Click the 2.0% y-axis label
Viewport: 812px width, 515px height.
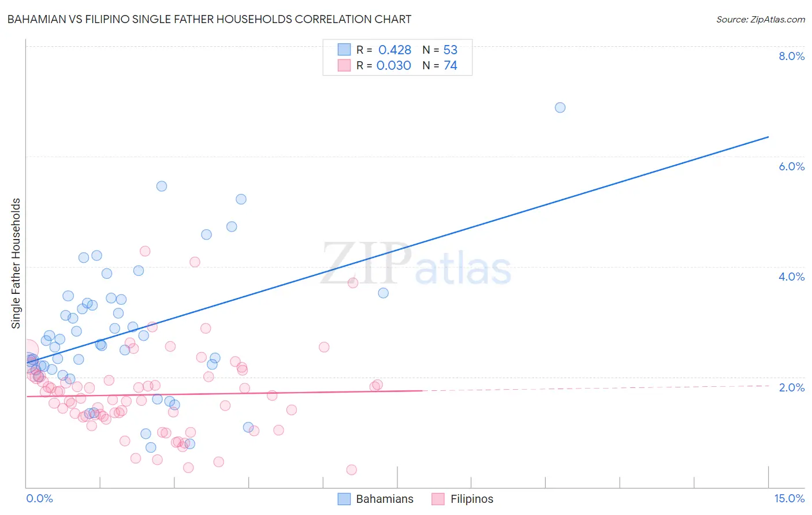click(792, 387)
